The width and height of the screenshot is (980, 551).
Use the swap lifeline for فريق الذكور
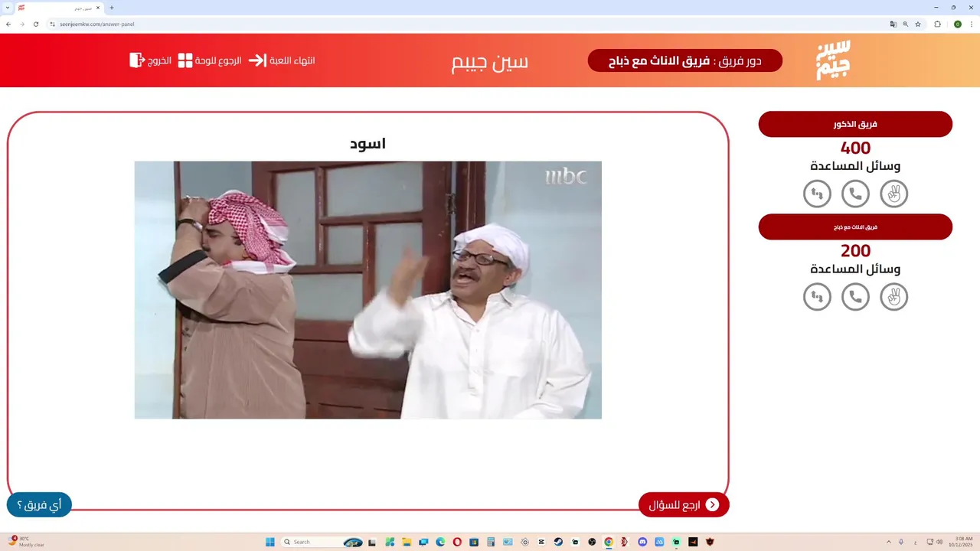pos(817,194)
